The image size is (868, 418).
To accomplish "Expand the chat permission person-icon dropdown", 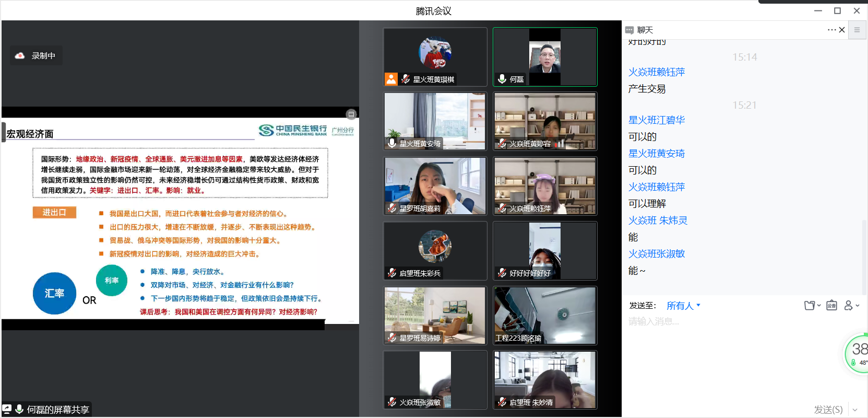I will pyautogui.click(x=851, y=306).
